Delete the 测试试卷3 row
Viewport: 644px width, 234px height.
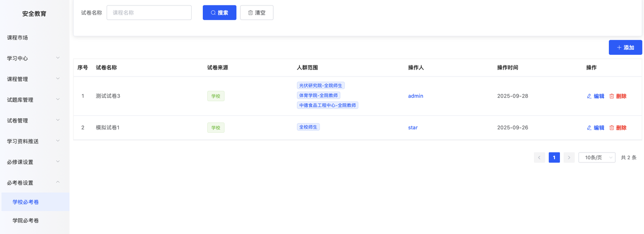[617, 96]
